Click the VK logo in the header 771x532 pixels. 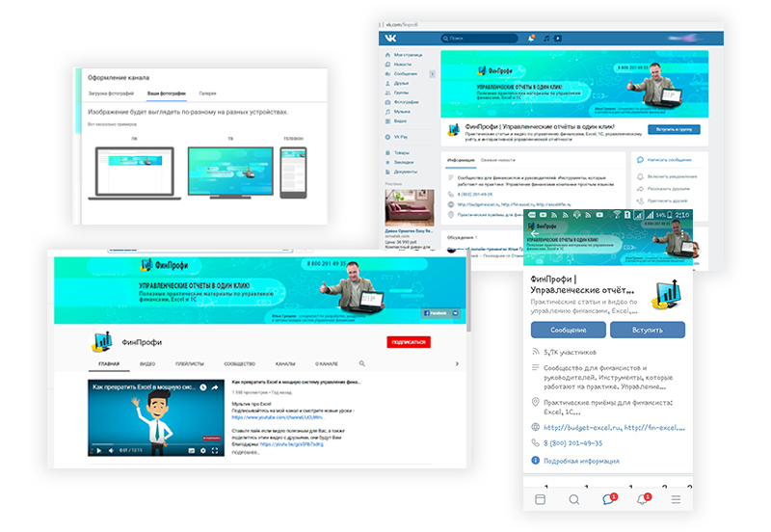pos(390,38)
